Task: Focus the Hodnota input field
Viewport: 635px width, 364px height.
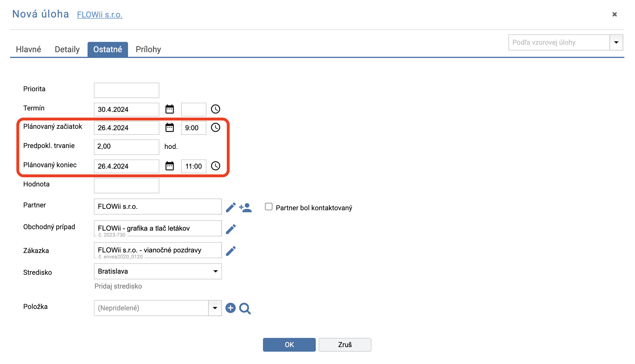Action: 127,186
